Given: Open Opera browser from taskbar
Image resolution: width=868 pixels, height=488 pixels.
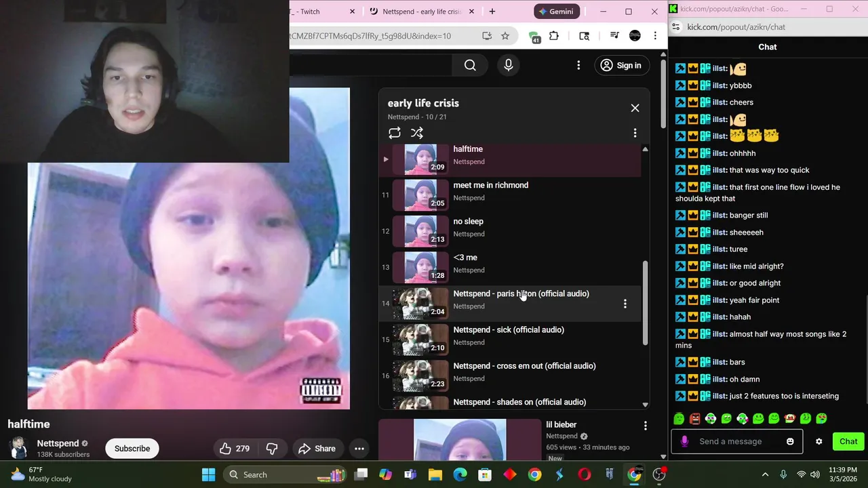Looking at the screenshot, I should click(x=584, y=474).
